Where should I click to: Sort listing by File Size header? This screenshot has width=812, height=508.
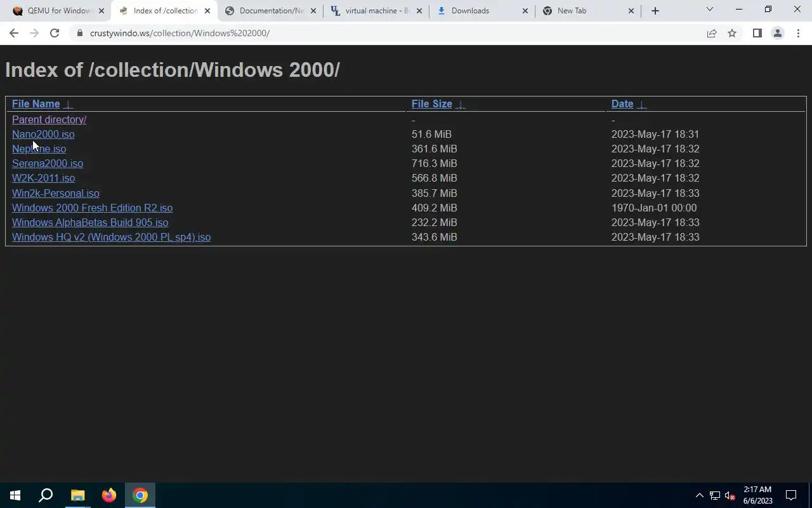tap(431, 104)
